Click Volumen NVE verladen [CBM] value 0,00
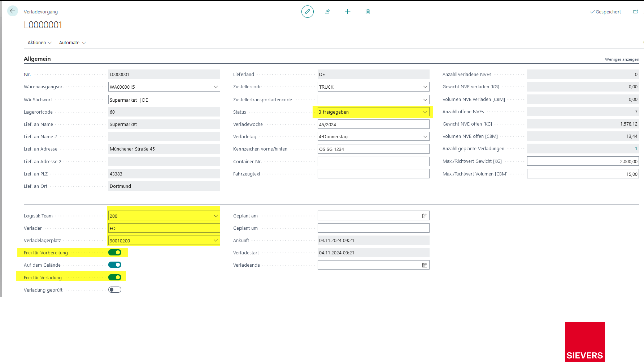 [x=583, y=99]
